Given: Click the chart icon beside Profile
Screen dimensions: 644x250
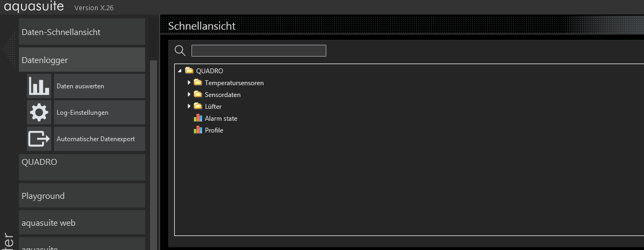Looking at the screenshot, I should pyautogui.click(x=197, y=130).
